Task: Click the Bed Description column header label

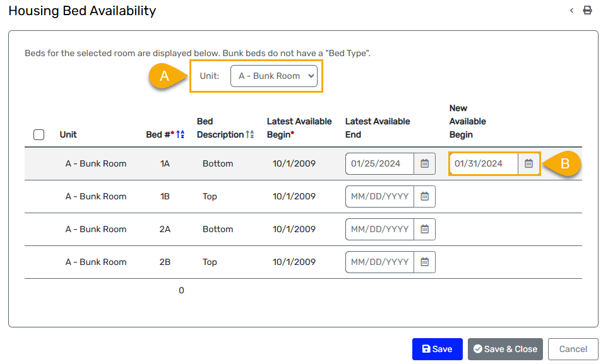Action: [x=220, y=128]
